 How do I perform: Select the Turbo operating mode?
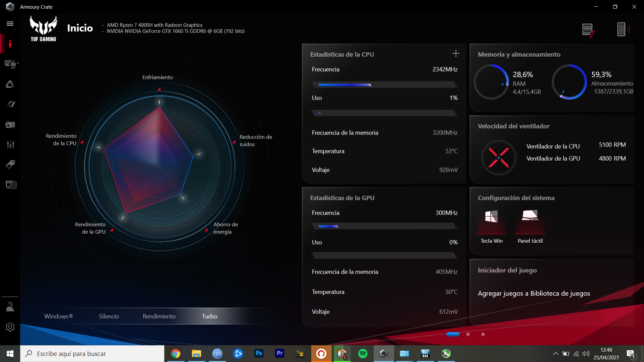tap(209, 316)
